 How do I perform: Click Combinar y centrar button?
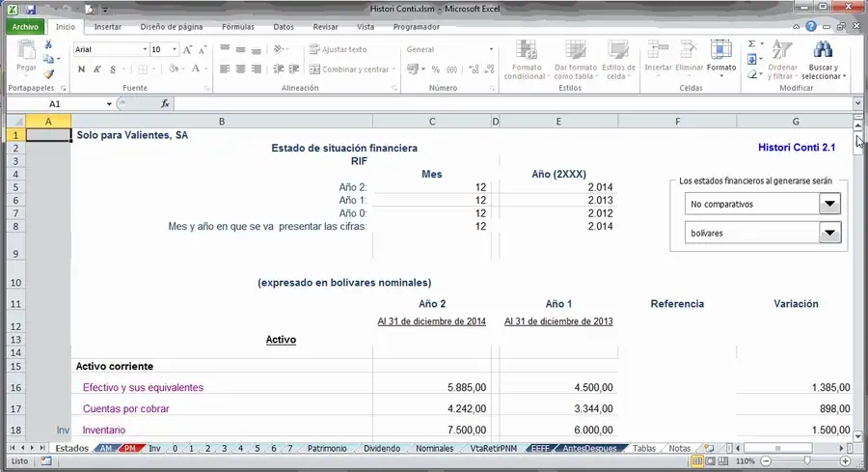click(349, 69)
